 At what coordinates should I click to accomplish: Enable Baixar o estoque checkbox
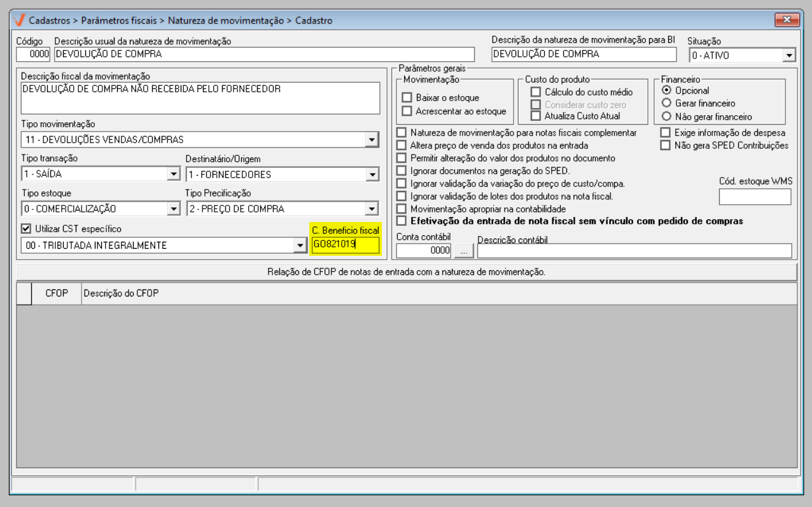(407, 98)
